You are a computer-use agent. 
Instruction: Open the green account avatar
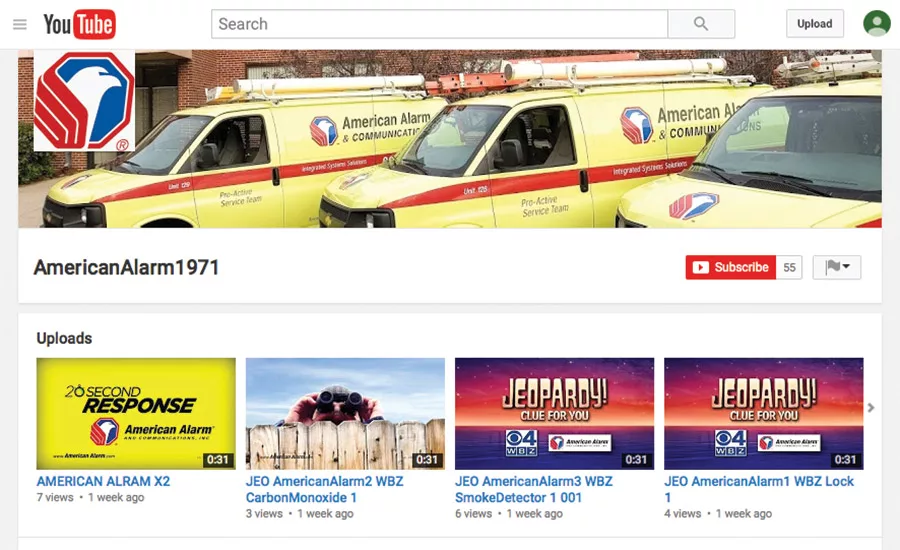(x=876, y=24)
